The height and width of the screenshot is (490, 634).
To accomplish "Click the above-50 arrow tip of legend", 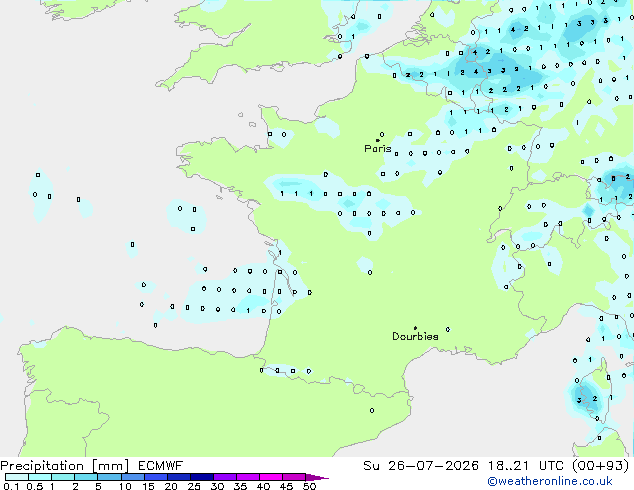I will (x=317, y=477).
